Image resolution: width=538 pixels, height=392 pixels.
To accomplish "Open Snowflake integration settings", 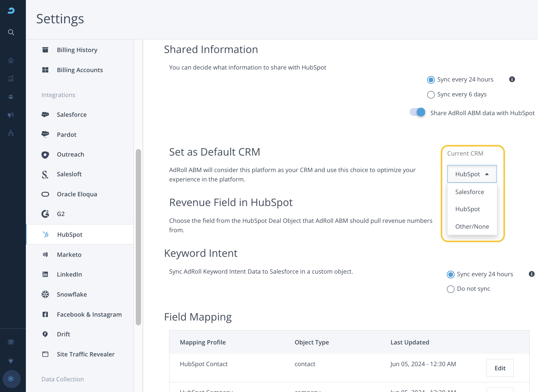I will coord(72,294).
